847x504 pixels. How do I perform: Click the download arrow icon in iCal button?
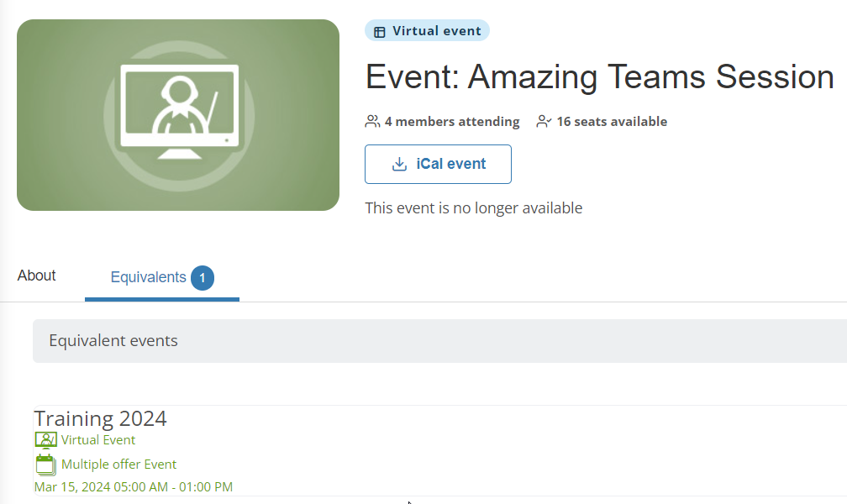click(398, 164)
